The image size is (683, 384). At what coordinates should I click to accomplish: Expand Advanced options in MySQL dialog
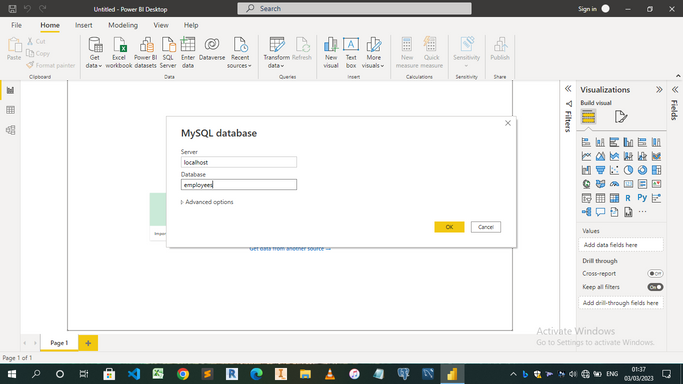207,202
